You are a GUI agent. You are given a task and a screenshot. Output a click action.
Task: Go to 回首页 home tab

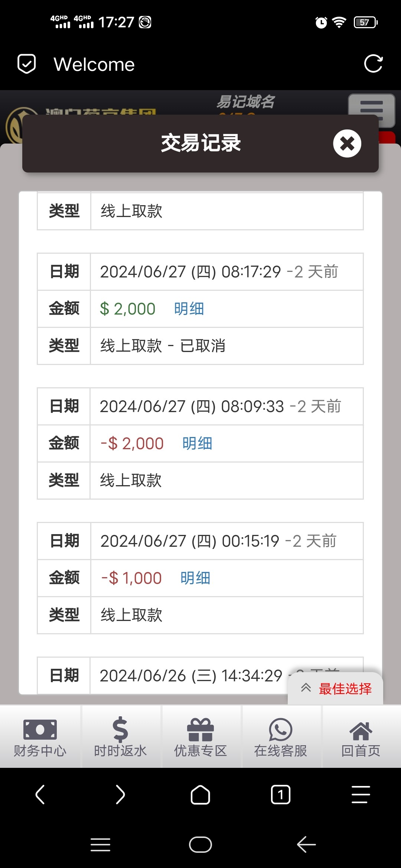361,736
